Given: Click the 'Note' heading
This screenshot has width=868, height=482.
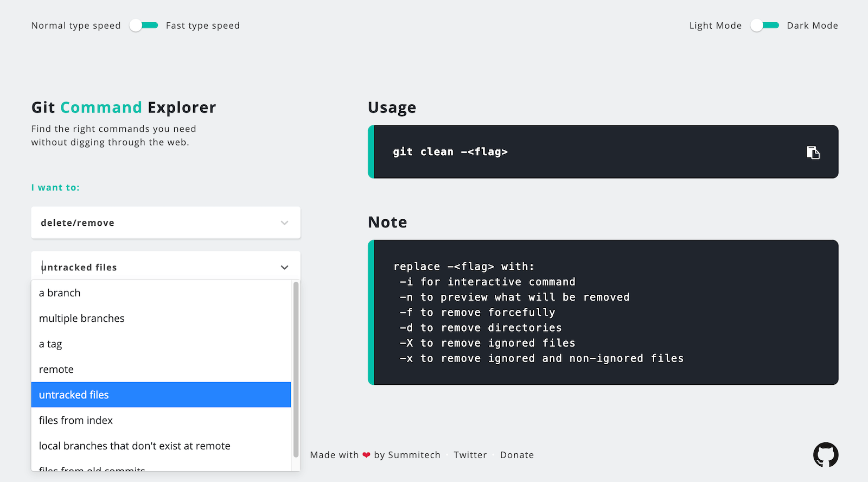Looking at the screenshot, I should (x=387, y=222).
